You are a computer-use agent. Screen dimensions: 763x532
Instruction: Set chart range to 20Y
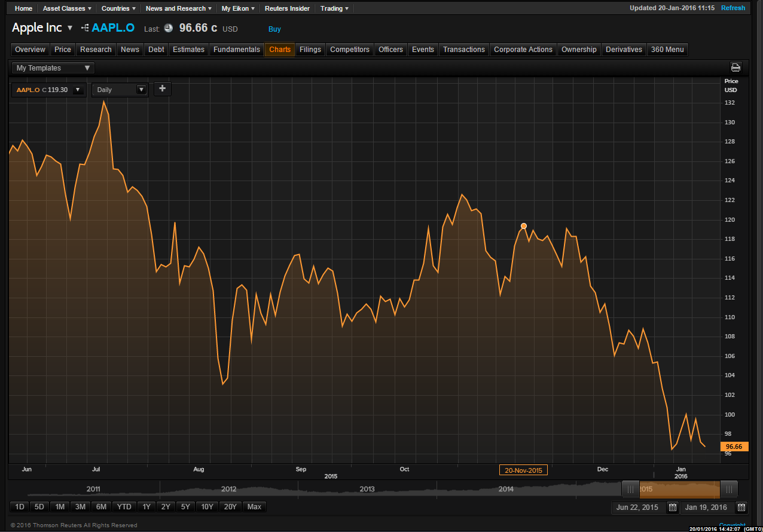coord(230,507)
